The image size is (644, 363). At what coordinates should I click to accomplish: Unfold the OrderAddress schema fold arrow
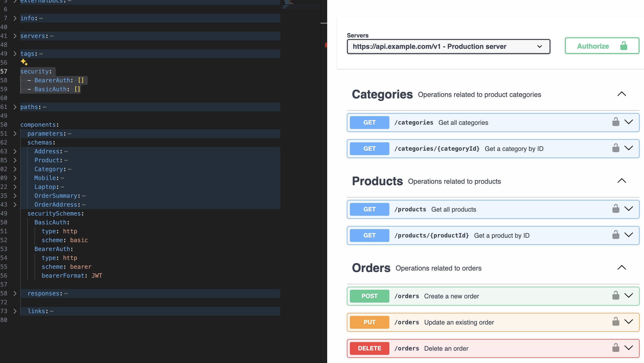coord(15,205)
